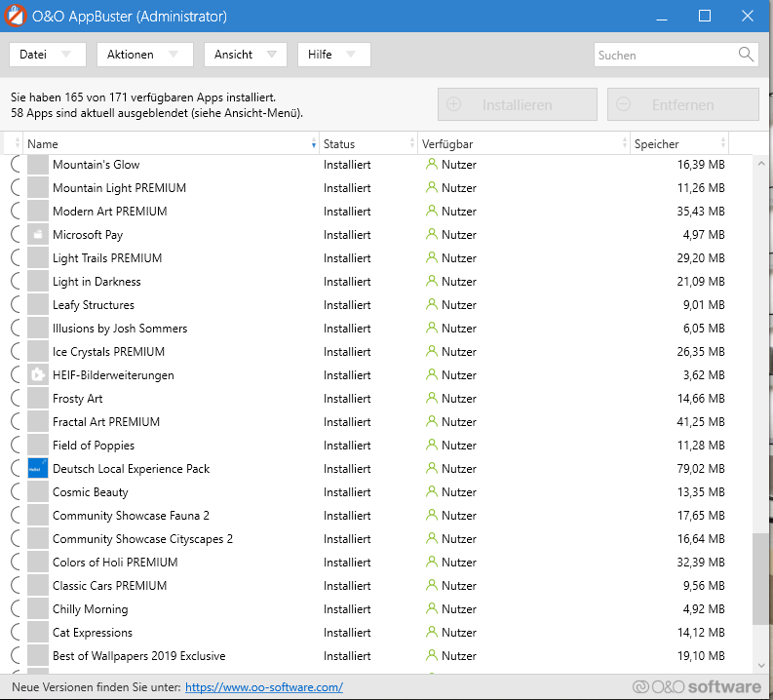Select the Mountain's Glow app checkbox
The width and height of the screenshot is (773, 700).
coord(17,164)
